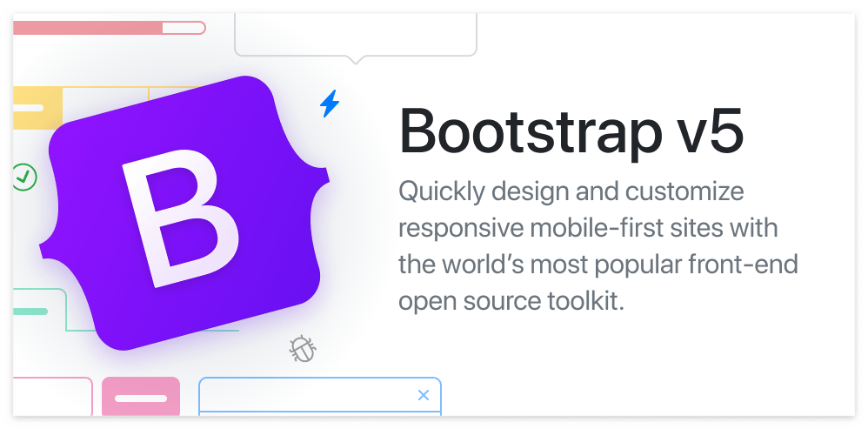
Task: Click the blue lightning bolt icon
Action: pos(330,104)
